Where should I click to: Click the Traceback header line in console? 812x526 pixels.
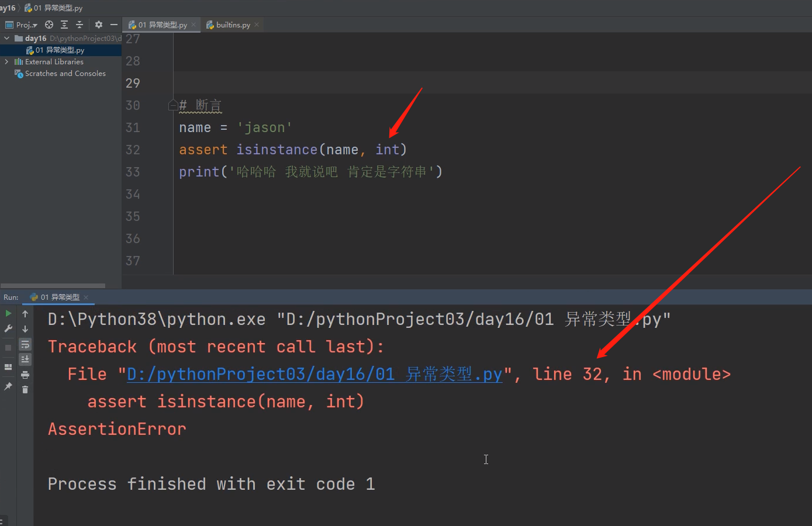216,347
